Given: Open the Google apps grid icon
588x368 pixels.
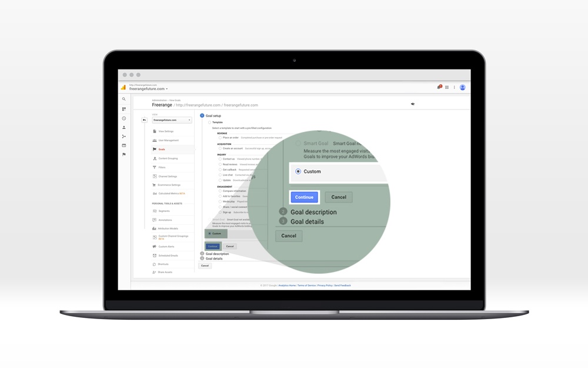Looking at the screenshot, I should (x=447, y=87).
